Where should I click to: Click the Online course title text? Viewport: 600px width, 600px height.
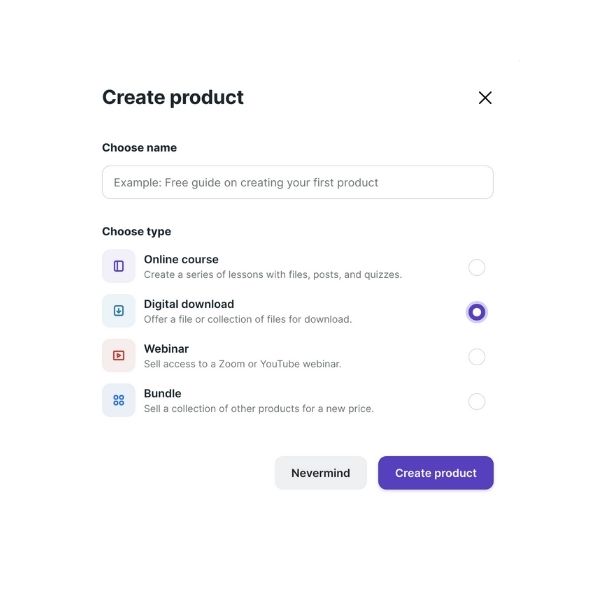[181, 259]
